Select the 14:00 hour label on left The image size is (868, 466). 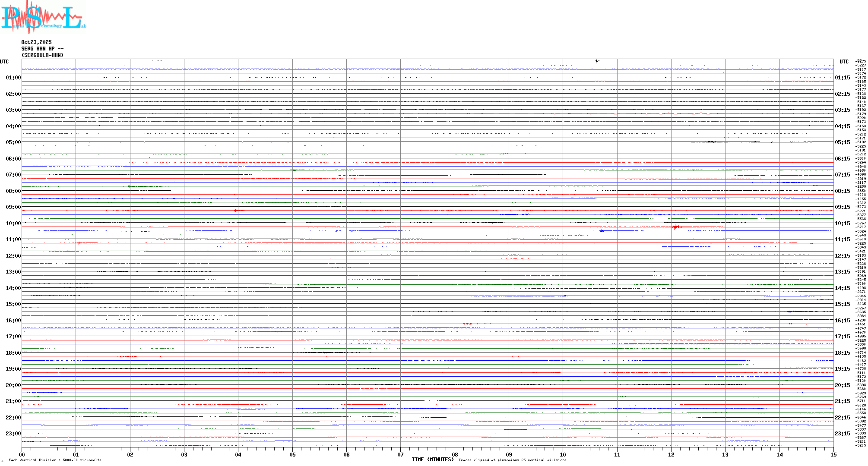point(13,288)
